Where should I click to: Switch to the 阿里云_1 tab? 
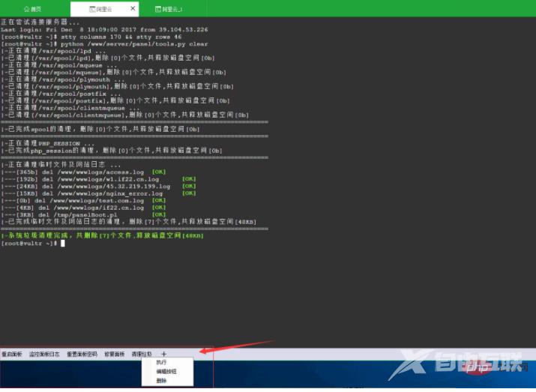pos(171,9)
